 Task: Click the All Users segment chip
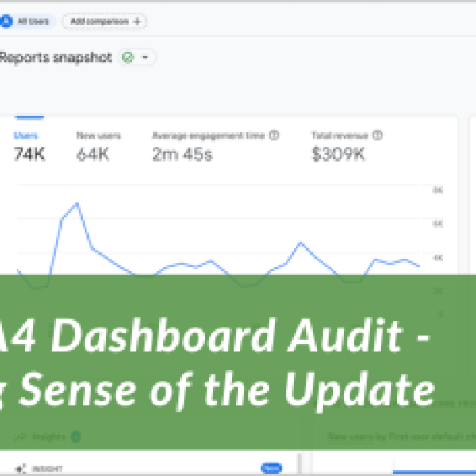coord(27,21)
